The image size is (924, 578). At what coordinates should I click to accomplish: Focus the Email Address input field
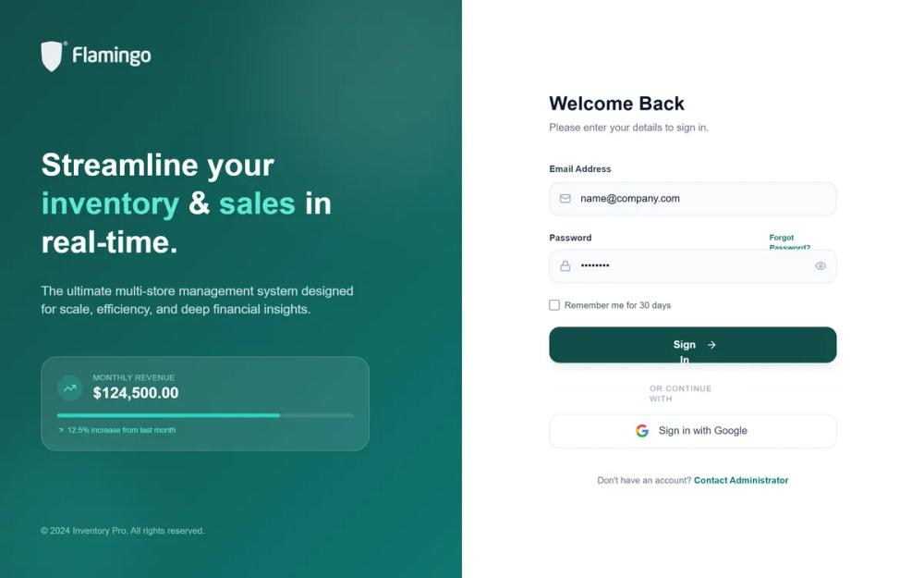tap(693, 199)
